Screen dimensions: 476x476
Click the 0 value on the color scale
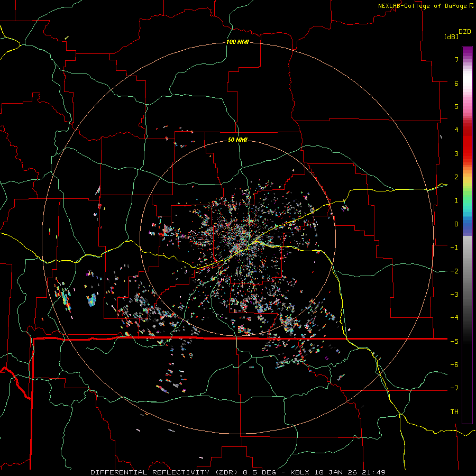456,224
